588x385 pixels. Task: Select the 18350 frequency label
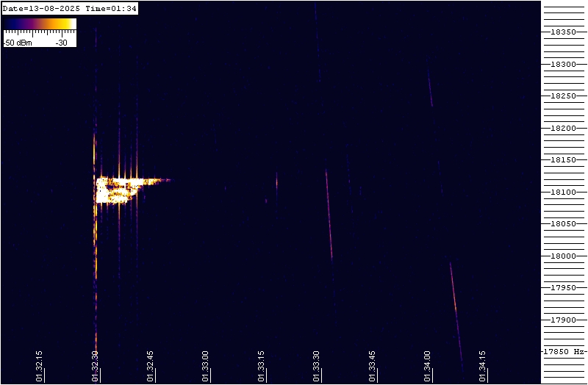(563, 32)
